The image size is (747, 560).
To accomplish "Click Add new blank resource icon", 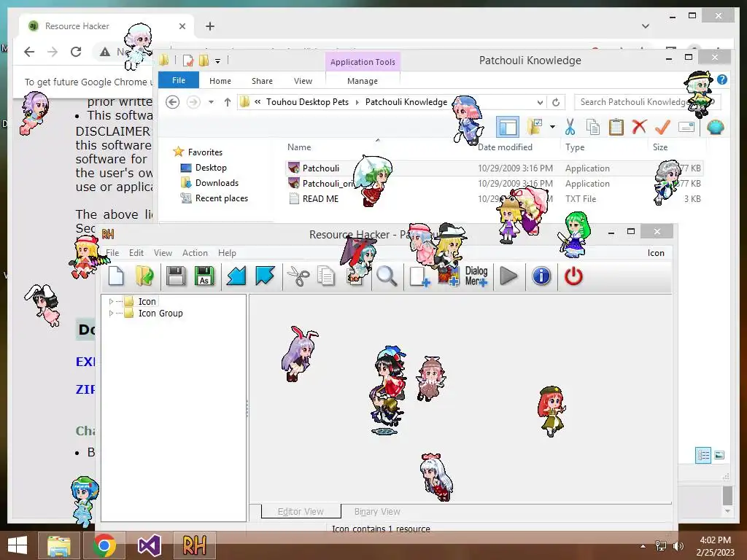I will (419, 276).
